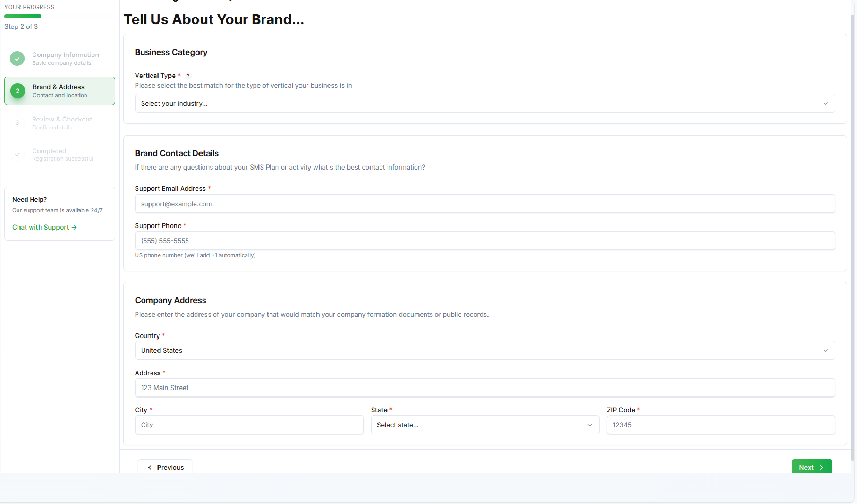Click the step 3 circle icon

pos(17,123)
